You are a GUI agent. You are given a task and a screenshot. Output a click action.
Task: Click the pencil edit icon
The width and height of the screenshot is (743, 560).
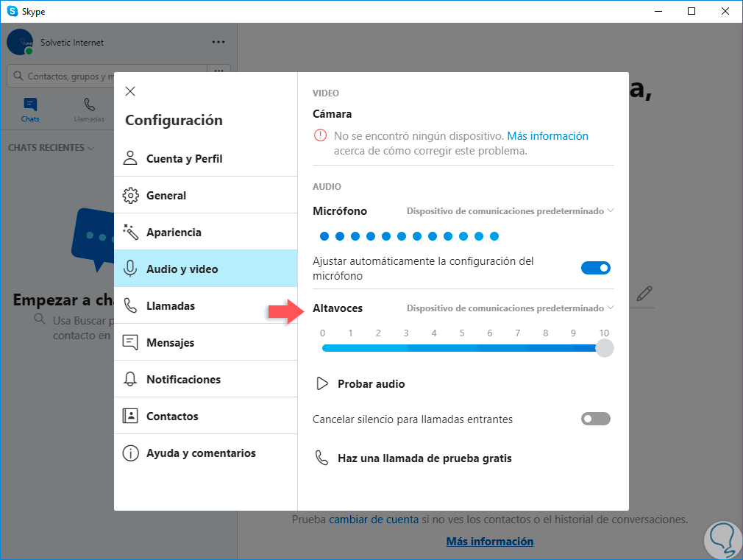644,294
